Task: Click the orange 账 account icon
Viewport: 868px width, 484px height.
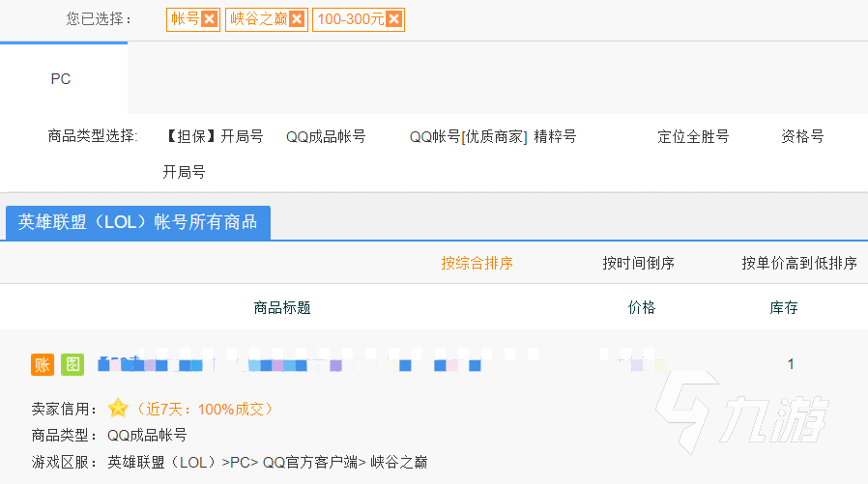Action: [43, 364]
